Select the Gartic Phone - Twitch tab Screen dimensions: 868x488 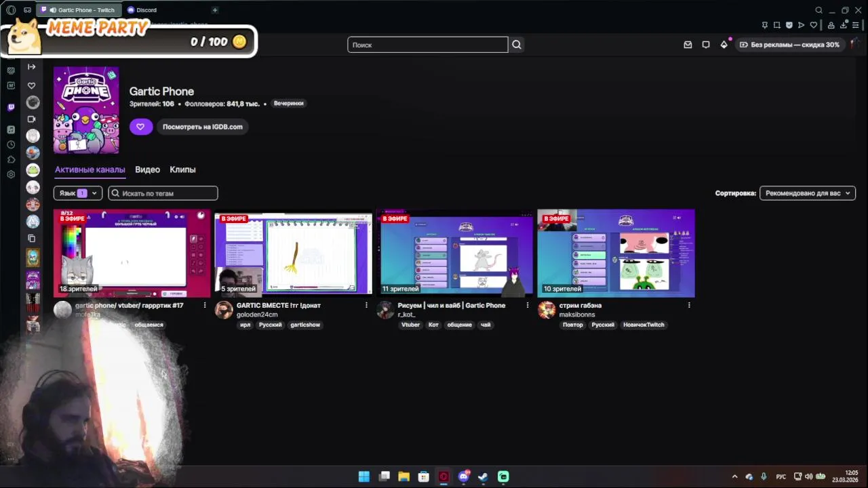tap(80, 10)
